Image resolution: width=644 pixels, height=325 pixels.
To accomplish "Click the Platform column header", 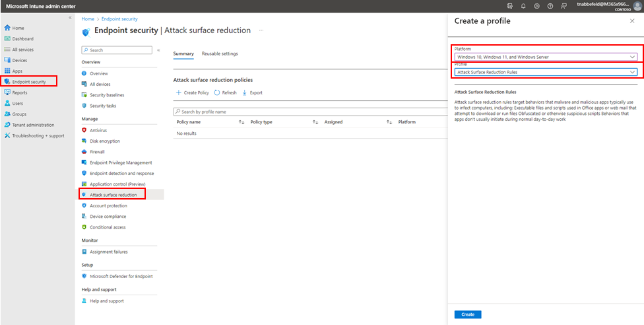I will click(x=406, y=122).
